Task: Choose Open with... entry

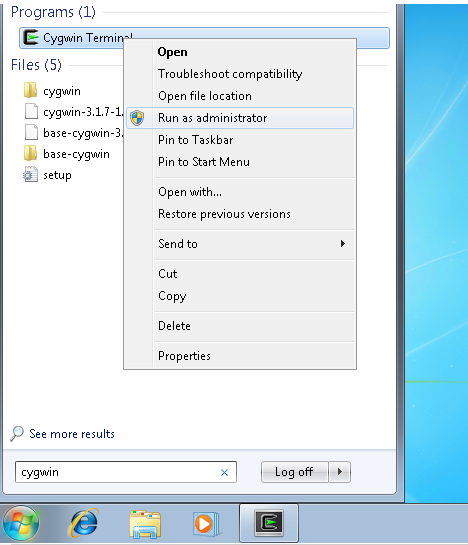Action: 240,192
